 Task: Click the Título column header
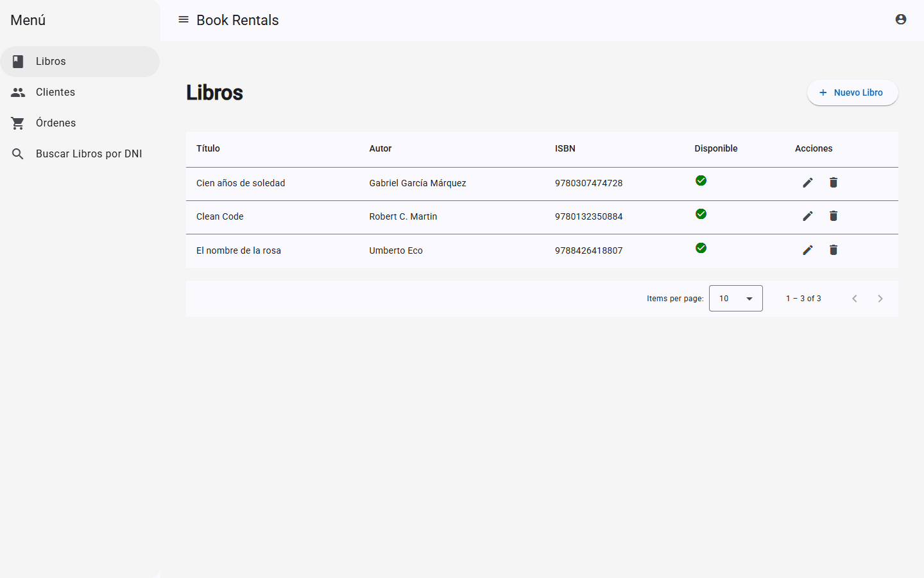click(x=208, y=148)
